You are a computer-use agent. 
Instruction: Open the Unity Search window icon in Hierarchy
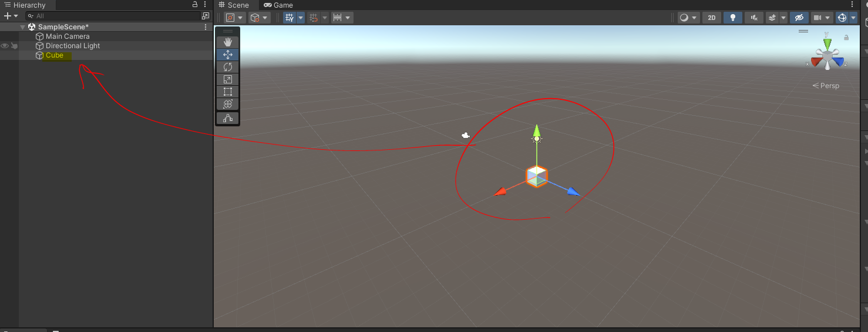tap(206, 16)
